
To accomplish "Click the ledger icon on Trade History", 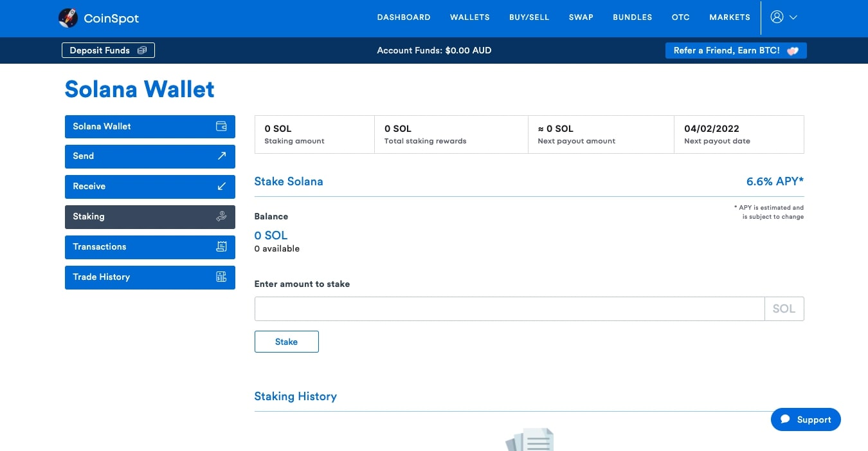I will click(x=221, y=277).
